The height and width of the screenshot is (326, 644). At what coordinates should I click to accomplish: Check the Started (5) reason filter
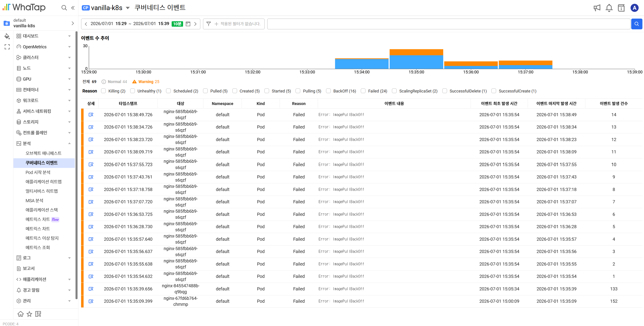[267, 91]
